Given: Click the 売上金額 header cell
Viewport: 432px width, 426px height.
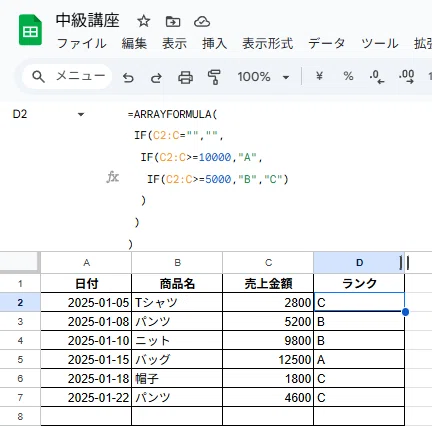Looking at the screenshot, I should (x=268, y=284).
